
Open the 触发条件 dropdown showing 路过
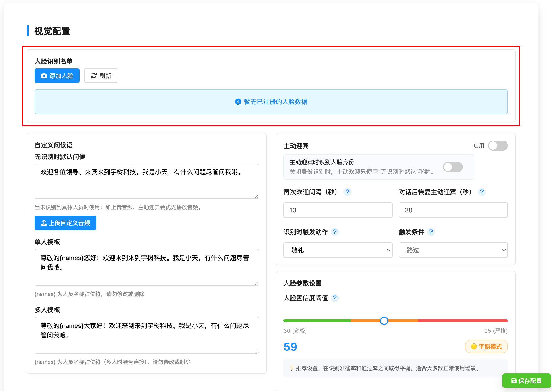(453, 250)
